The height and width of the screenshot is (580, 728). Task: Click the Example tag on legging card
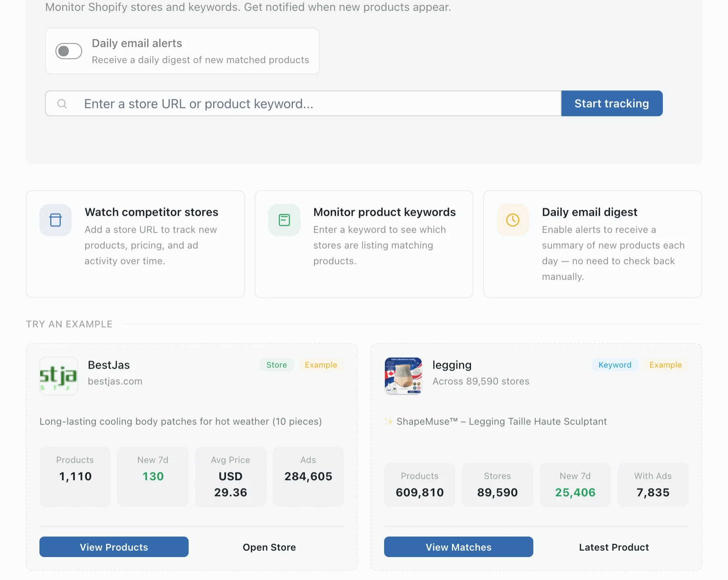[x=666, y=365]
